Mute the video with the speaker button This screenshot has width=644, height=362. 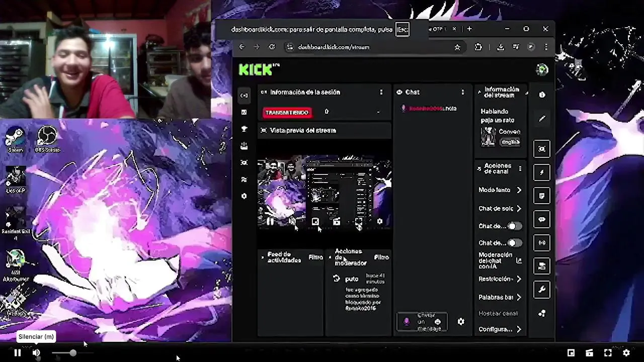[36, 353]
